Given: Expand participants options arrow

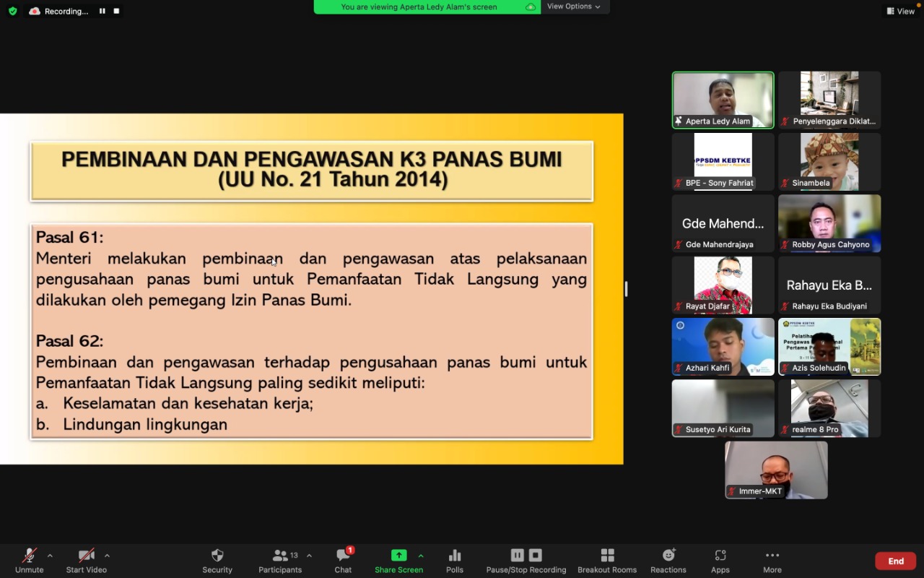Looking at the screenshot, I should [309, 556].
